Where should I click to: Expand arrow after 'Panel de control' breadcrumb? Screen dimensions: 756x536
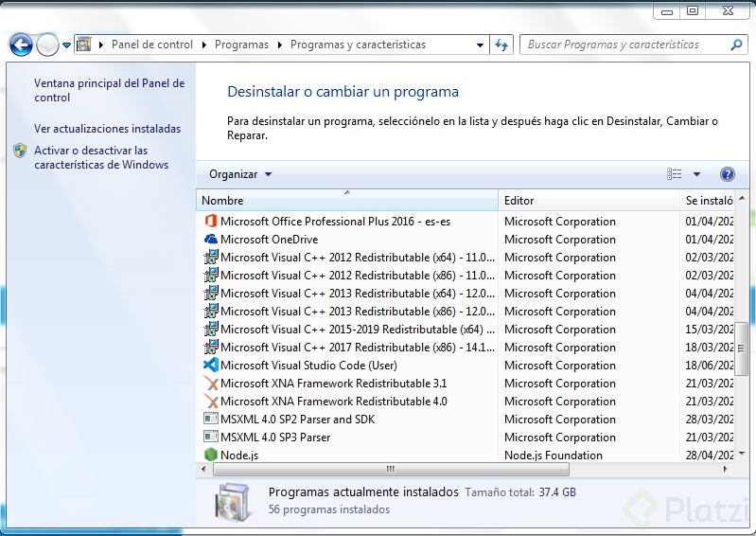click(204, 45)
